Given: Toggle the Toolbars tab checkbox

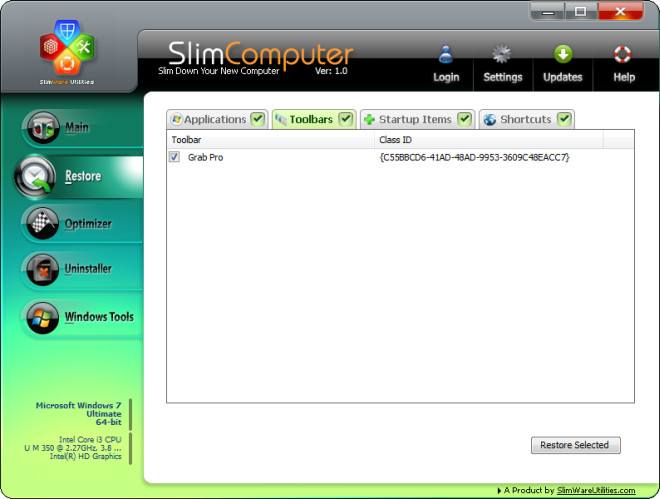Looking at the screenshot, I should (x=346, y=119).
